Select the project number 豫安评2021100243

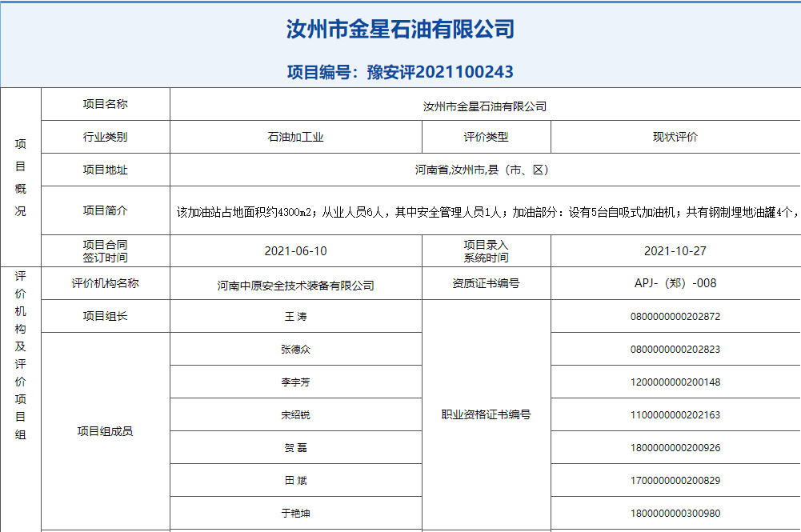click(440, 72)
